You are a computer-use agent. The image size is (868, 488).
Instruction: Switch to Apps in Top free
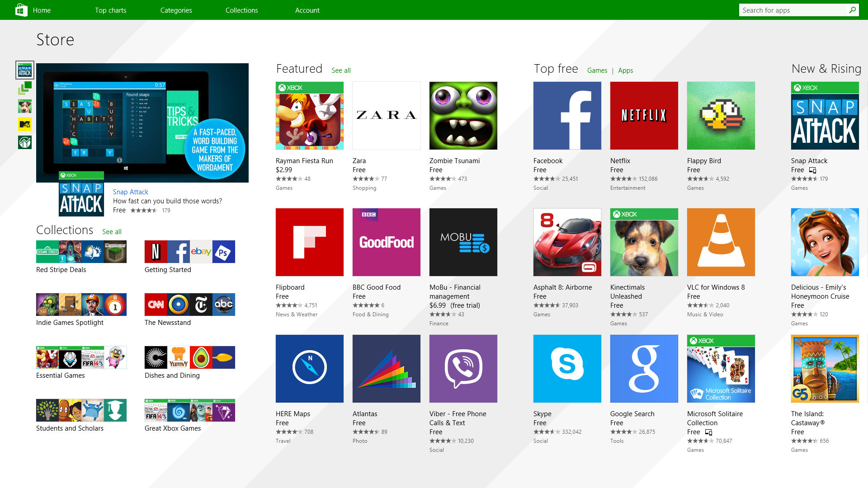coord(625,70)
